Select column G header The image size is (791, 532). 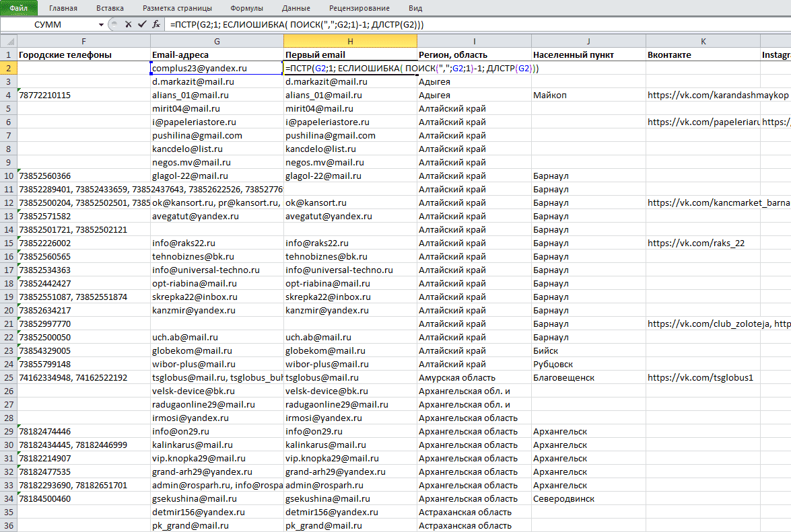pos(217,41)
